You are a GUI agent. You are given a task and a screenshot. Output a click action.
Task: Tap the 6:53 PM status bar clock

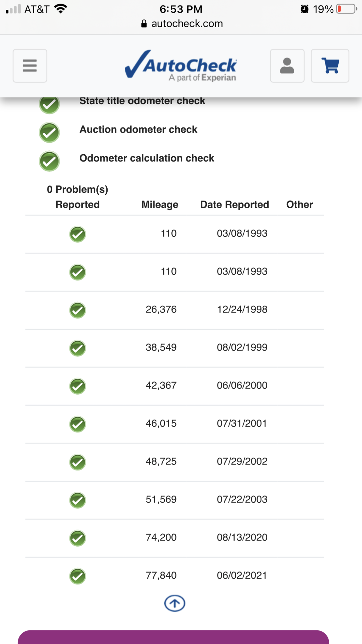tap(181, 9)
